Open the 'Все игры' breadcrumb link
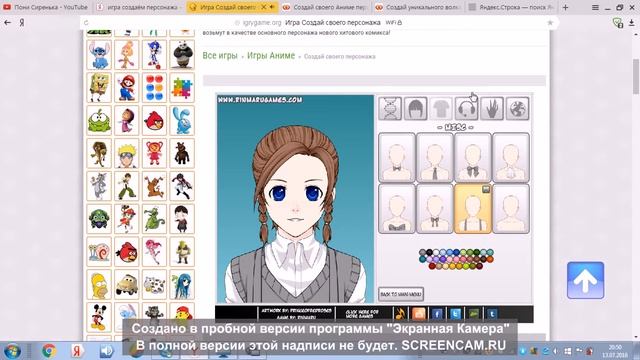The width and height of the screenshot is (640, 360). click(x=220, y=56)
